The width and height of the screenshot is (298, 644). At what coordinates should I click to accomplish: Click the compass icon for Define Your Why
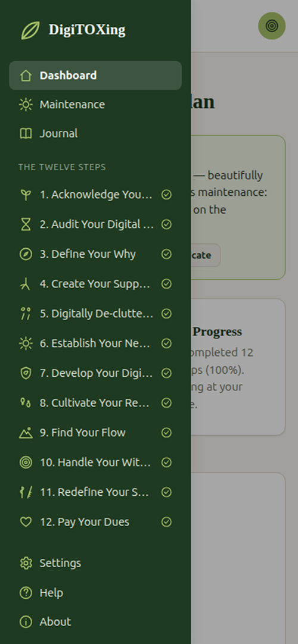pyautogui.click(x=26, y=254)
